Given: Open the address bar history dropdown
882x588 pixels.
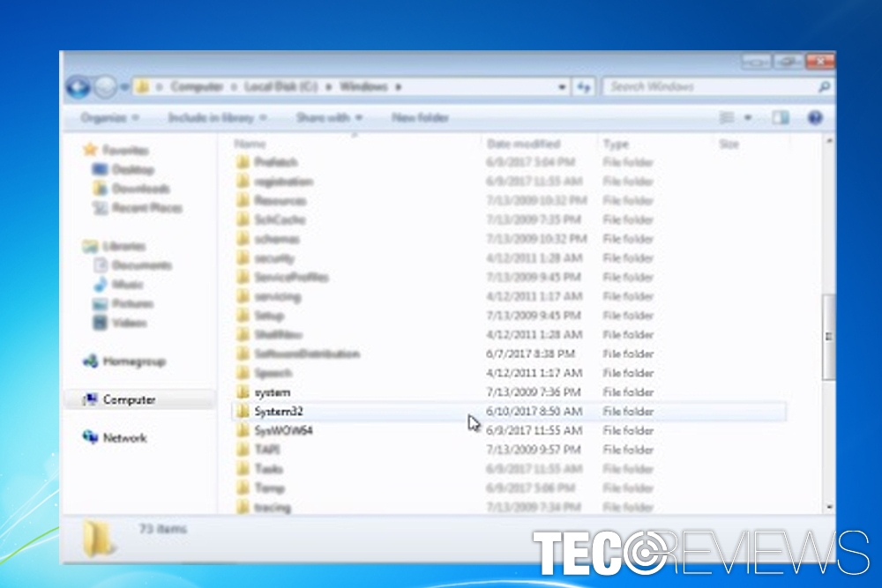Looking at the screenshot, I should pyautogui.click(x=561, y=87).
